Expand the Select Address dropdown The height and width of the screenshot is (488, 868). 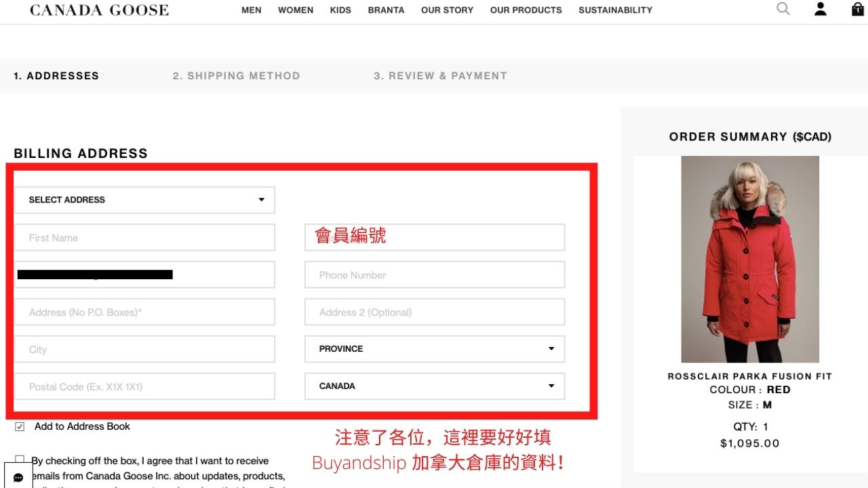click(144, 200)
